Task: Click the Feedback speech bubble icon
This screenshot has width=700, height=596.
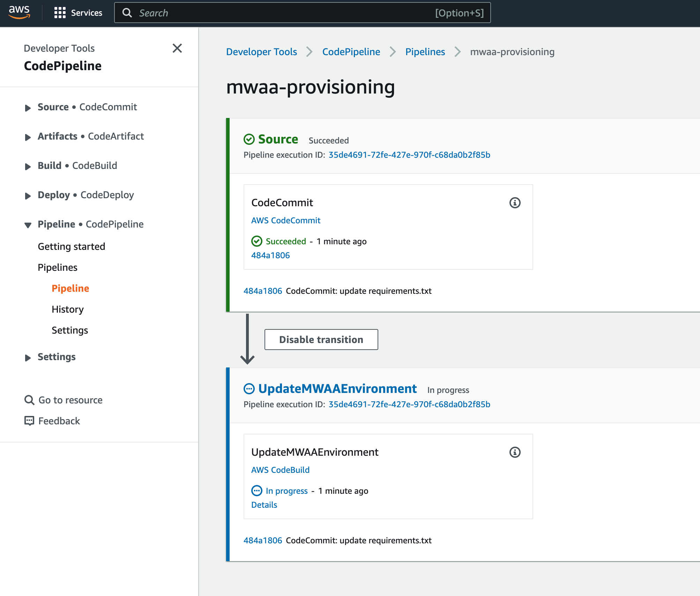Action: (29, 421)
